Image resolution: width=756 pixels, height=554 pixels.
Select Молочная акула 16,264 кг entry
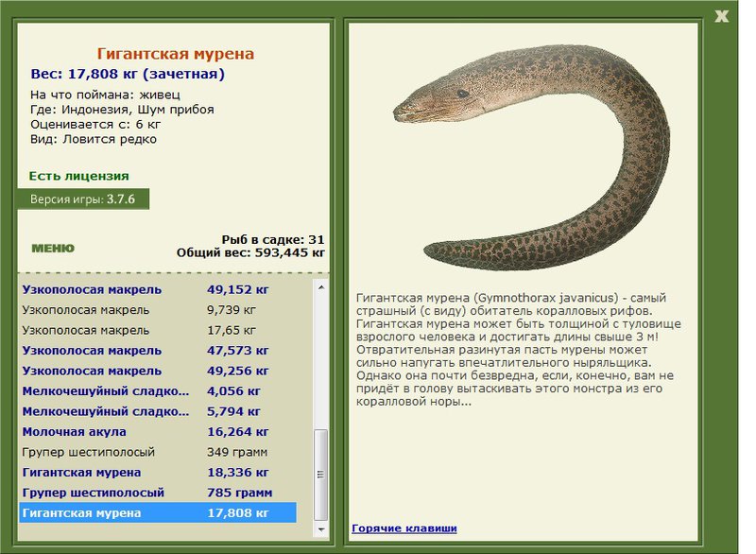click(x=158, y=431)
